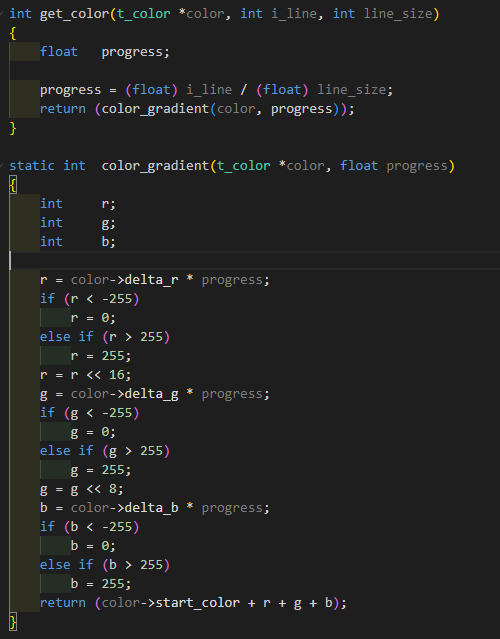Click the "g = 255;" statement
Image resolution: width=500 pixels, height=639 pixels.
[101, 470]
